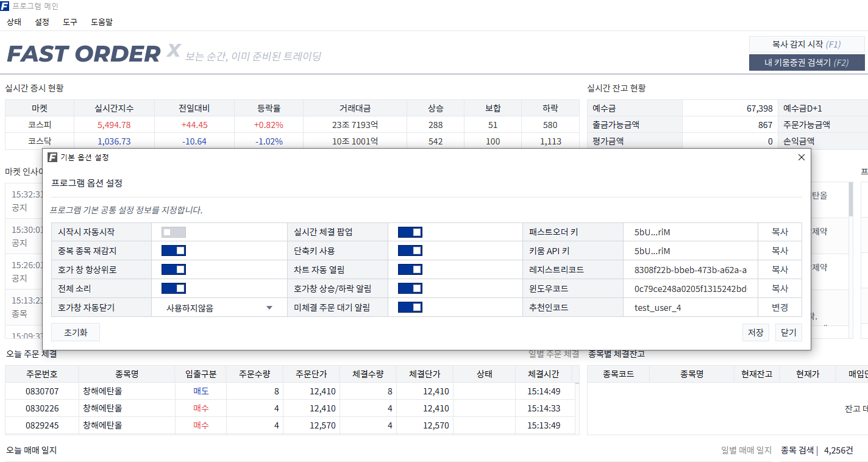Click 내 키움증권 검색기 (F2) button
The height and width of the screenshot is (462, 868).
[x=806, y=62]
